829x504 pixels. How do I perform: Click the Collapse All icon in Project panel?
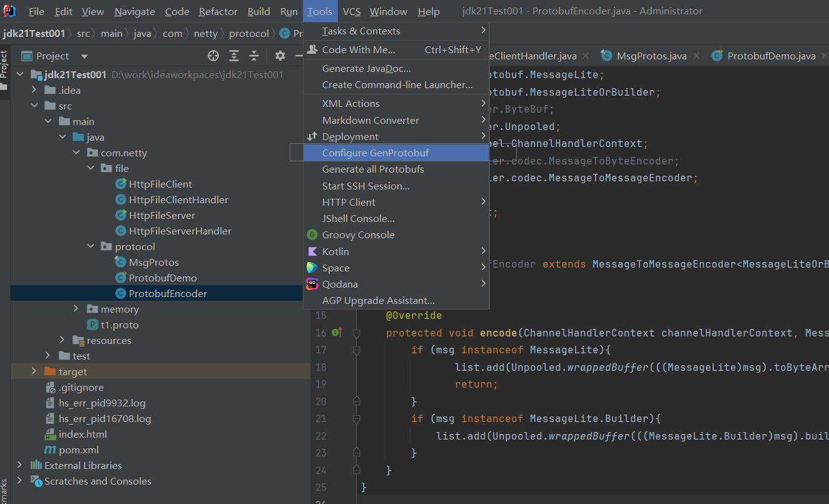coord(253,56)
